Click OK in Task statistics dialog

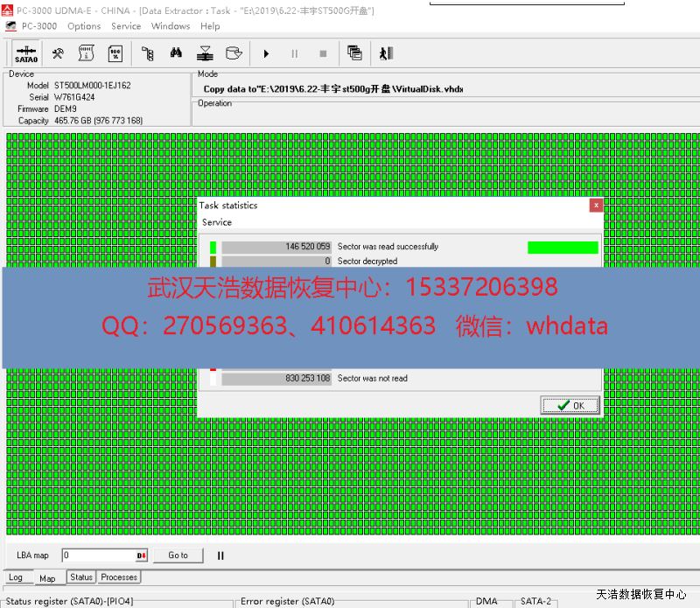[570, 405]
